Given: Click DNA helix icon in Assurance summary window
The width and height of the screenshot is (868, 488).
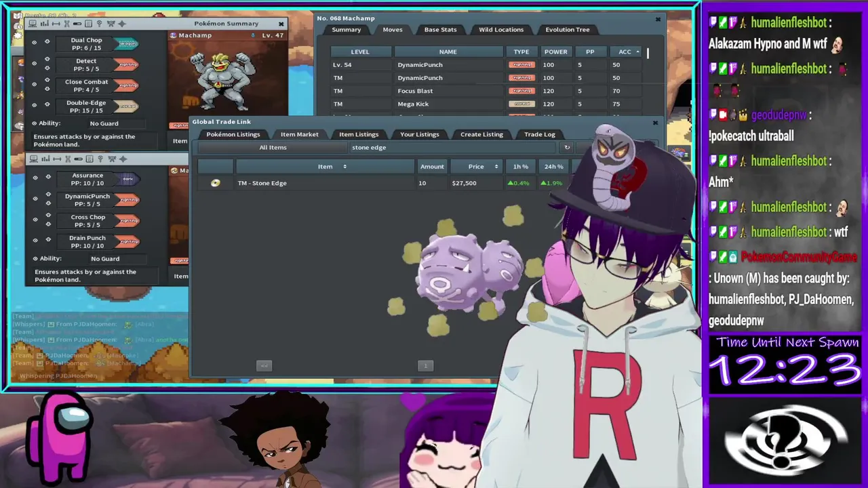Looking at the screenshot, I should [68, 159].
